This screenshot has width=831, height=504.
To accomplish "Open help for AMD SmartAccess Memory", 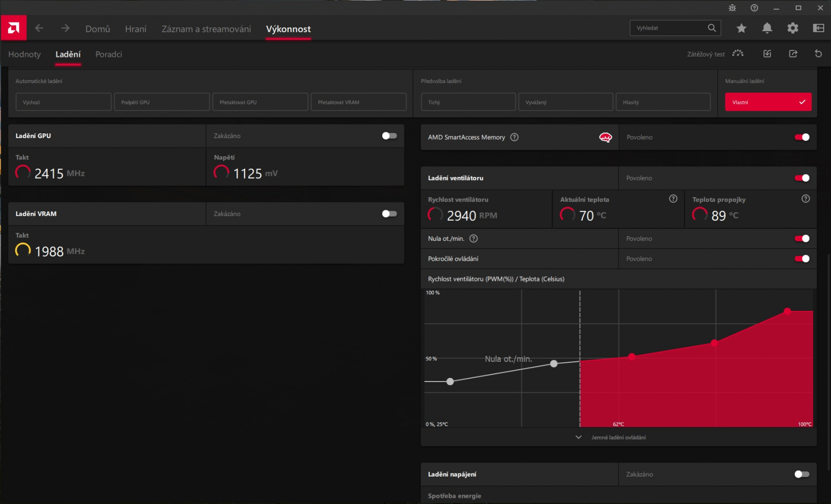I will tap(514, 137).
